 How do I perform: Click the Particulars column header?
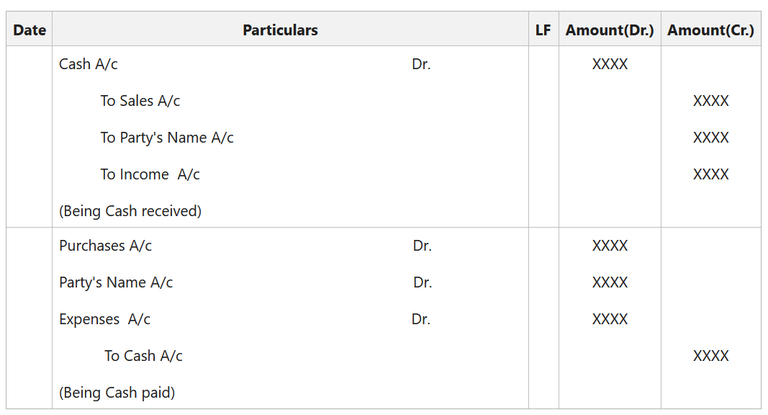pos(280,30)
